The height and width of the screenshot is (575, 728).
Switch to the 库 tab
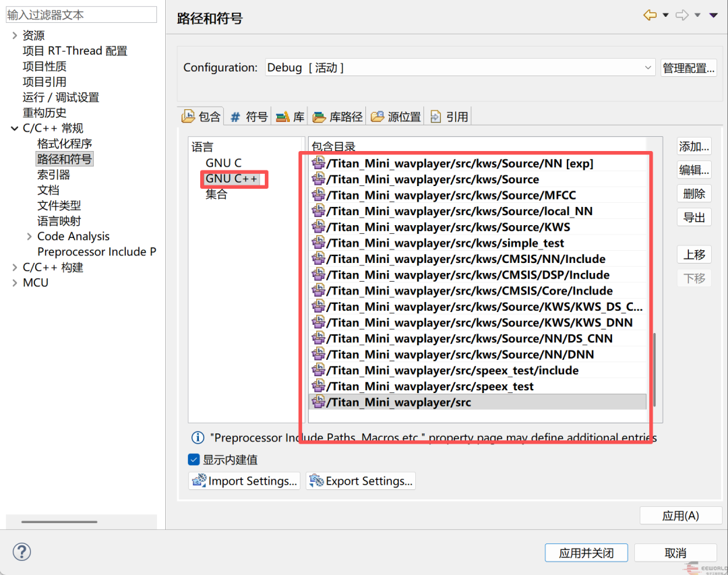[291, 117]
